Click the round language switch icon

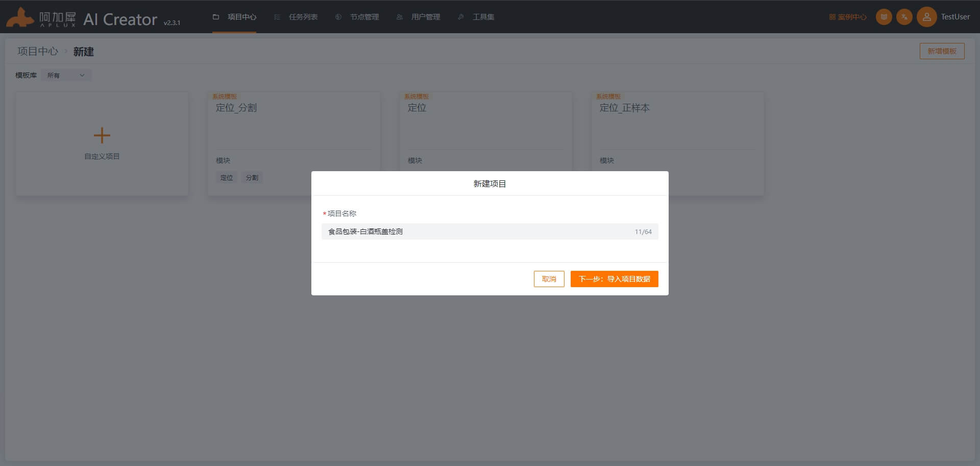(x=904, y=17)
